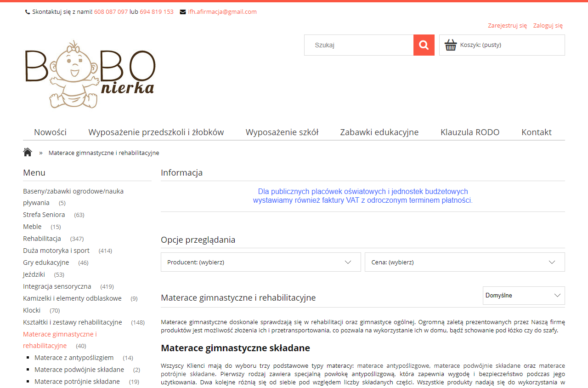Viewport: 588px width, 388px height.
Task: Click the phone icon in top bar
Action: [27, 11]
